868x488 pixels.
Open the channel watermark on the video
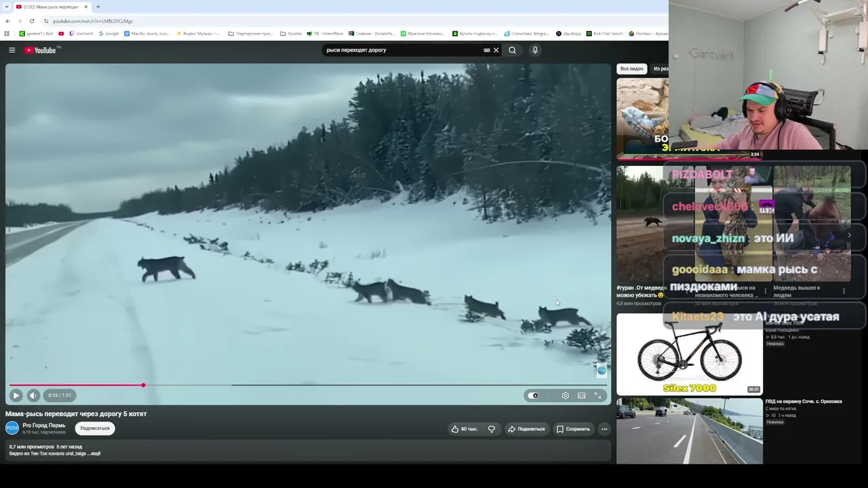pos(601,370)
